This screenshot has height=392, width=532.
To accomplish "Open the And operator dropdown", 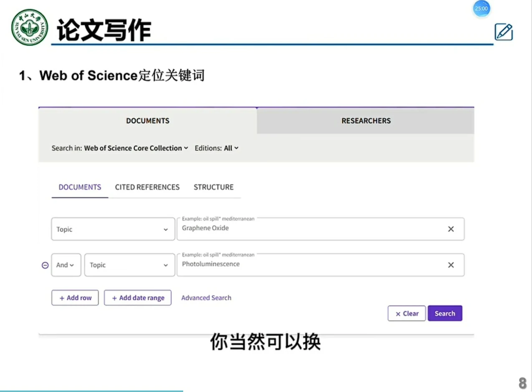I will [x=66, y=265].
